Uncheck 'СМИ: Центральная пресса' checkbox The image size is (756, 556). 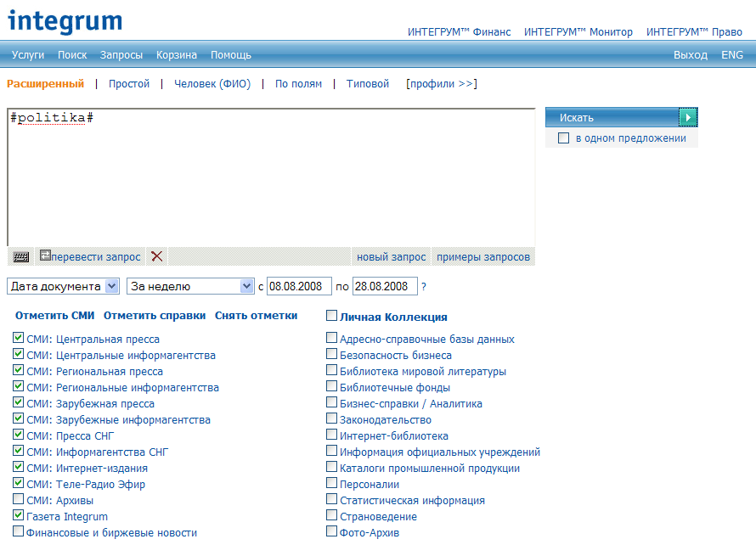[19, 339]
